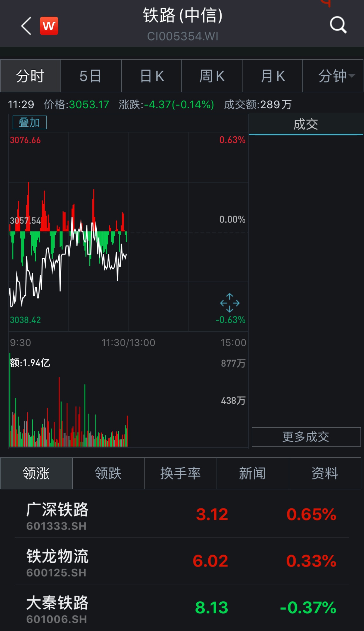Tap the 0.33% change of 铁龙物流
The height and width of the screenshot is (631, 364).
point(311,561)
